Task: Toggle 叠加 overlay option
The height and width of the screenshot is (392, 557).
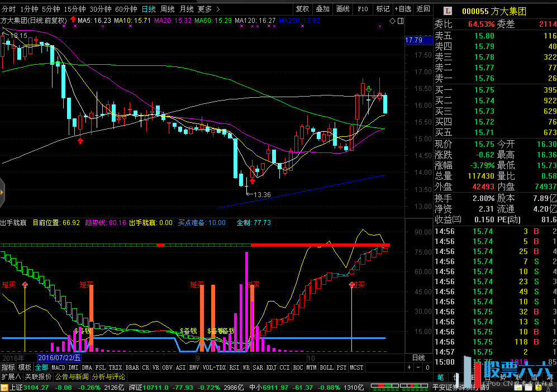Action: point(322,9)
